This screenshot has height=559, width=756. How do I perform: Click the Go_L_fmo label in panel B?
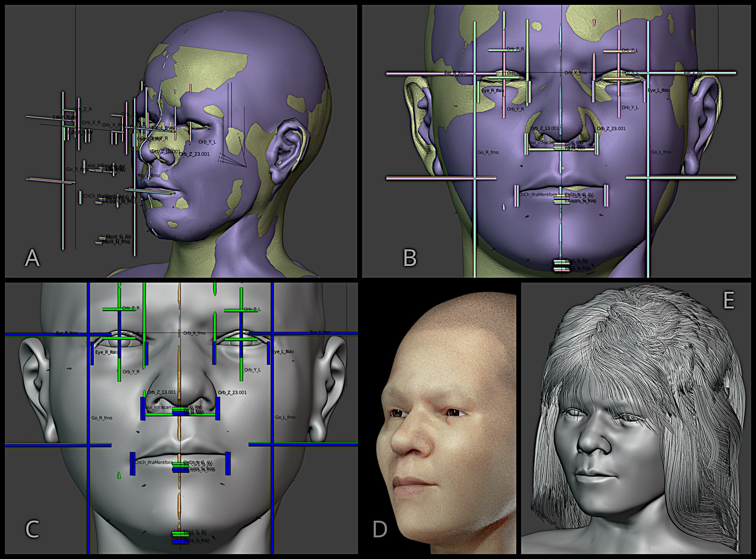click(x=661, y=152)
